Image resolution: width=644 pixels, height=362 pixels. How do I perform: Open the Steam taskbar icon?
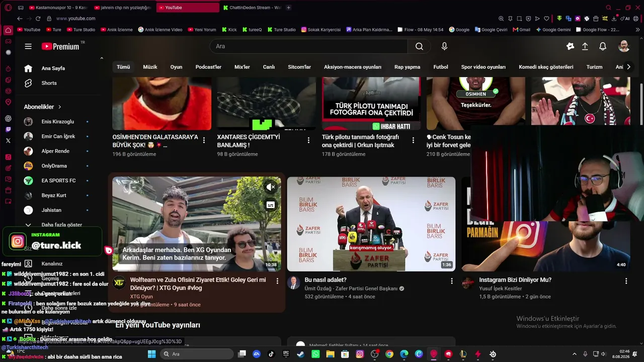tap(301, 354)
